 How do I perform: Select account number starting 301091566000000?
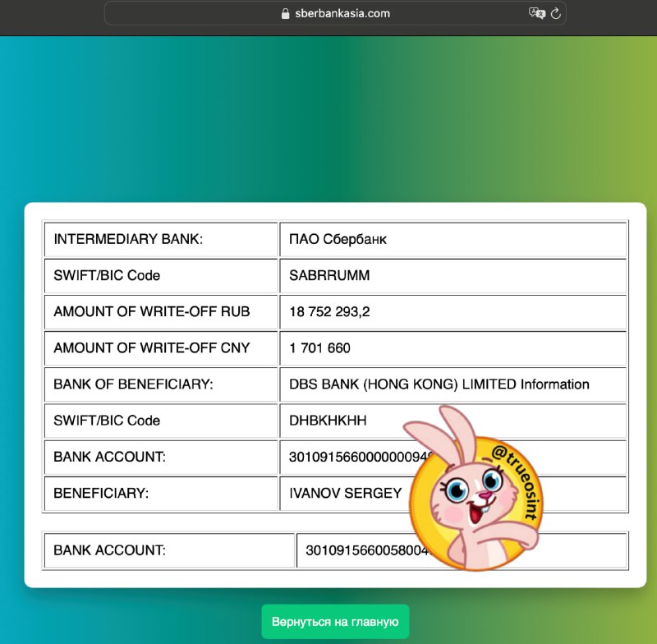(361, 457)
